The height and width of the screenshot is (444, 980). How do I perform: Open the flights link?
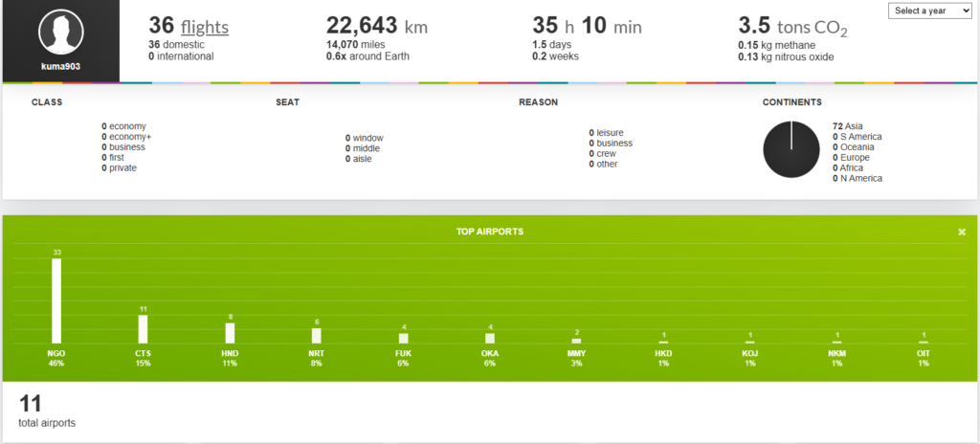pos(205,28)
